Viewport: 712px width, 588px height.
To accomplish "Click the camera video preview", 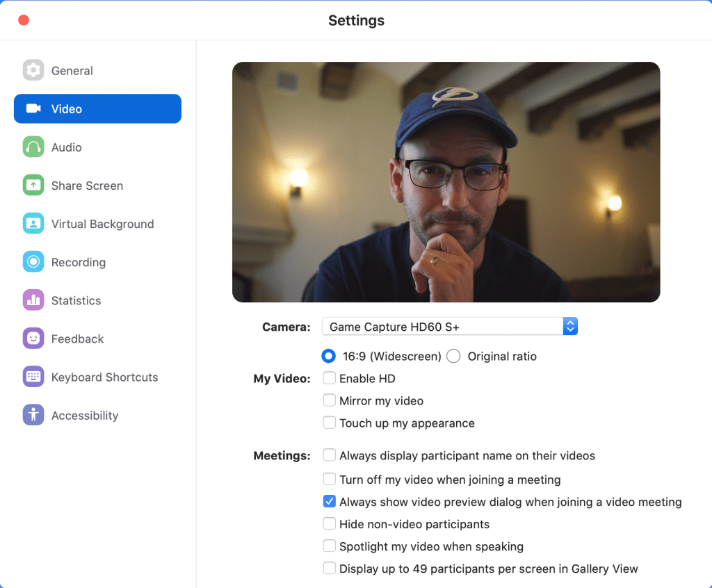I will tap(446, 182).
